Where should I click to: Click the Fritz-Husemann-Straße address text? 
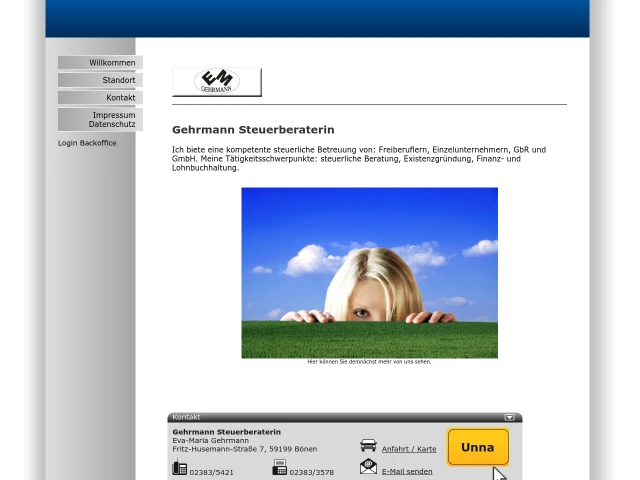coord(244,449)
